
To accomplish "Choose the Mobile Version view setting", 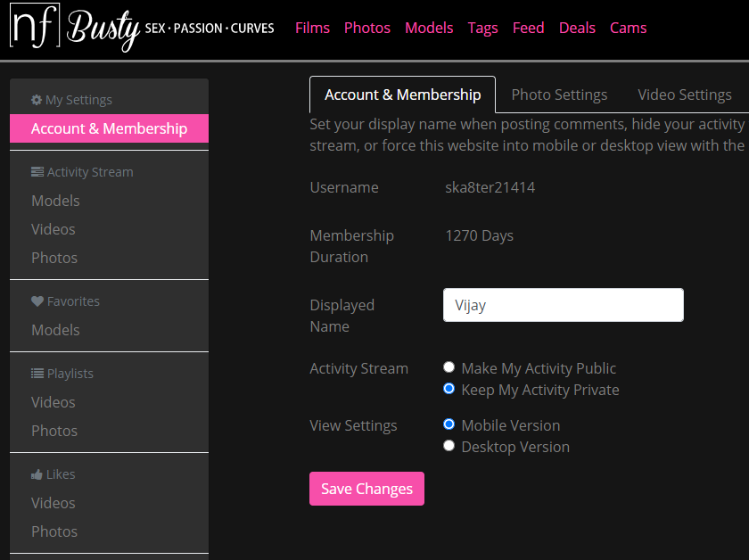I will coord(449,424).
